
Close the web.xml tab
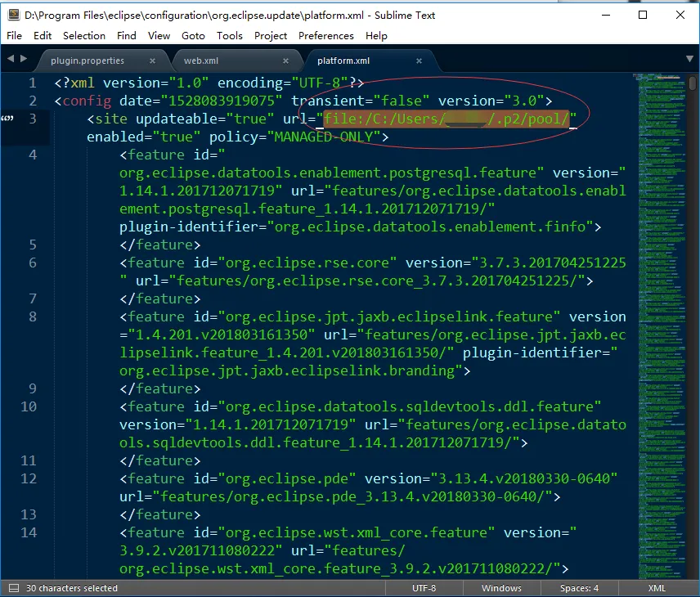click(x=285, y=61)
